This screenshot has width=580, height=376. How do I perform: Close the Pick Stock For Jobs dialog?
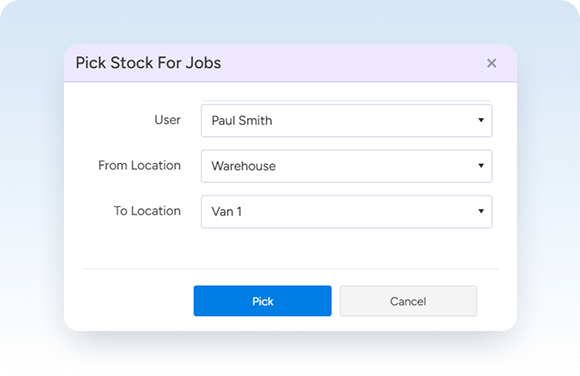point(491,63)
